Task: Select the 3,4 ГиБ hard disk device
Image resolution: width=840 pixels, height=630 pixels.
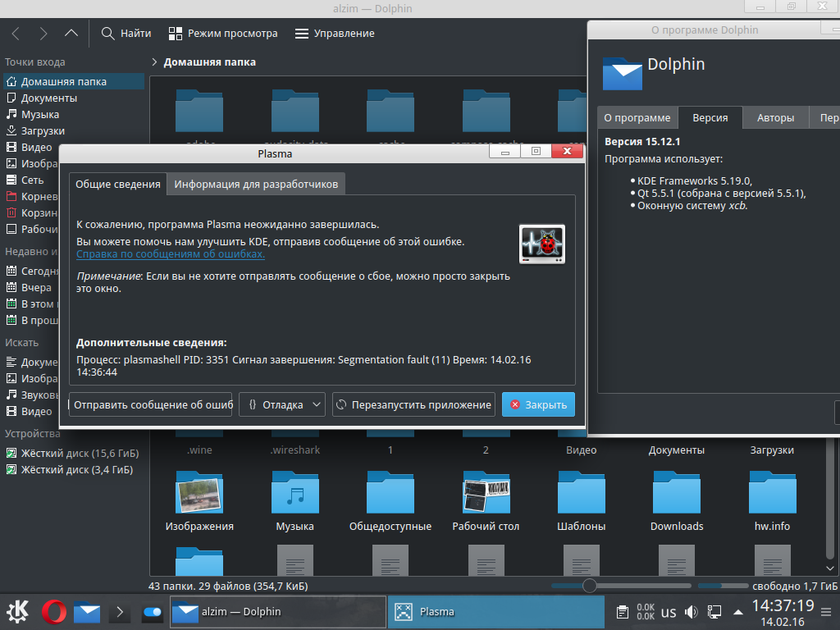Action: pos(70,470)
